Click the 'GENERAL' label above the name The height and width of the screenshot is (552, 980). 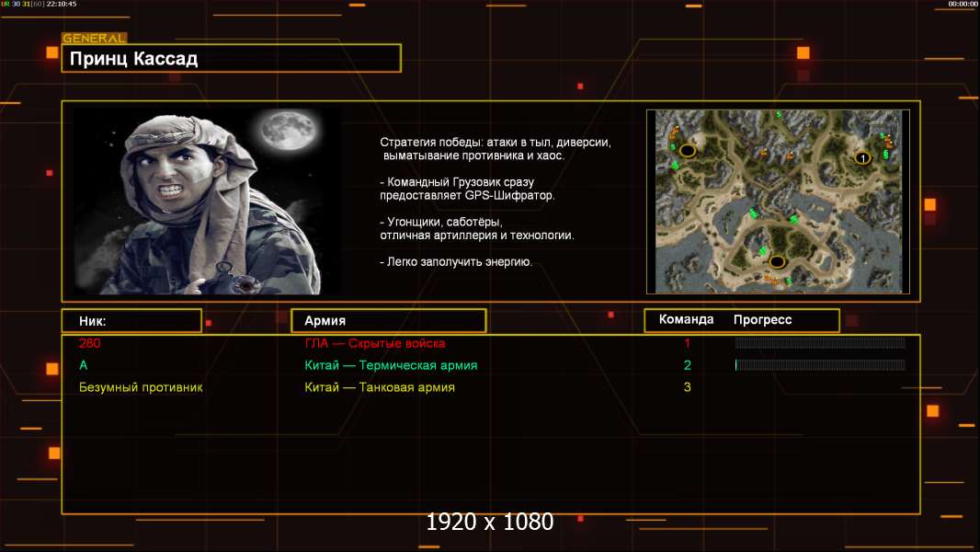pyautogui.click(x=94, y=38)
